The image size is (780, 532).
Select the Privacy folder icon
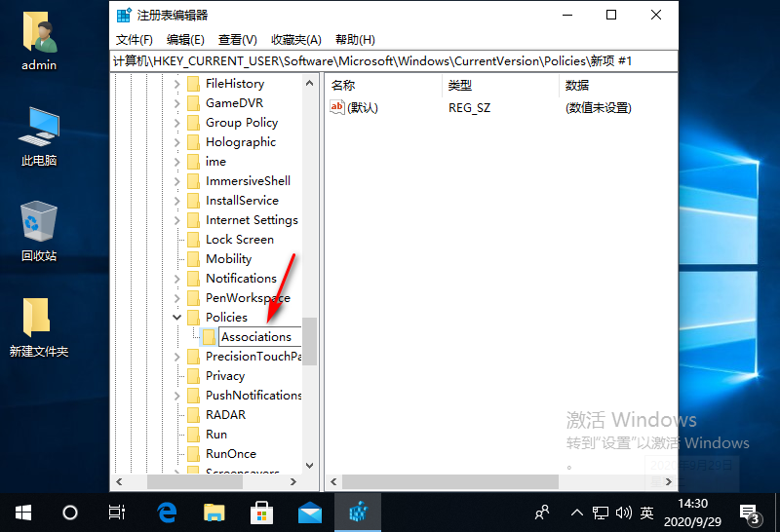193,376
